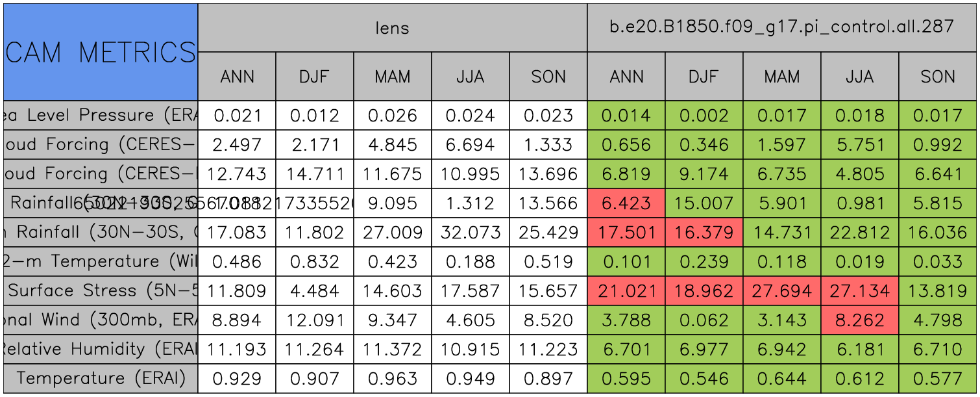The height and width of the screenshot is (397, 980).
Task: Click the red cell showing 27.694
Action: click(x=781, y=291)
